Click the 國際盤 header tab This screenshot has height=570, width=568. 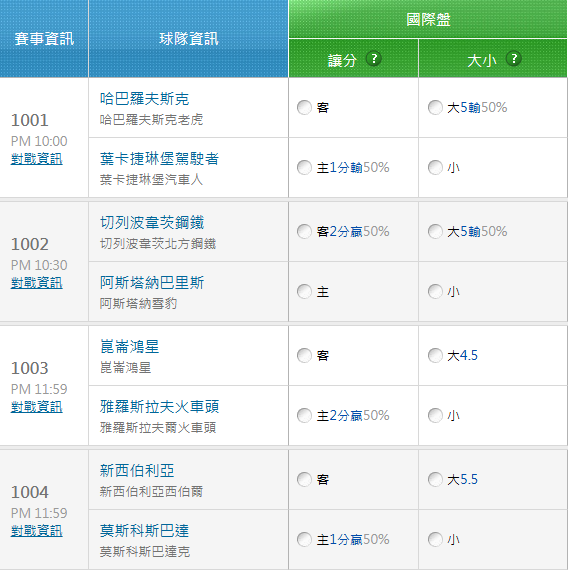[428, 19]
